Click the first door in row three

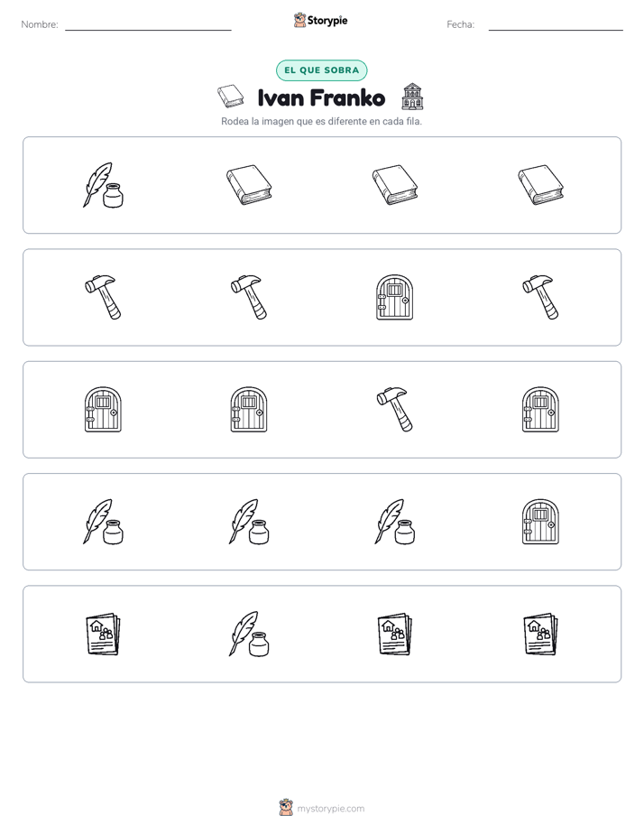(103, 410)
